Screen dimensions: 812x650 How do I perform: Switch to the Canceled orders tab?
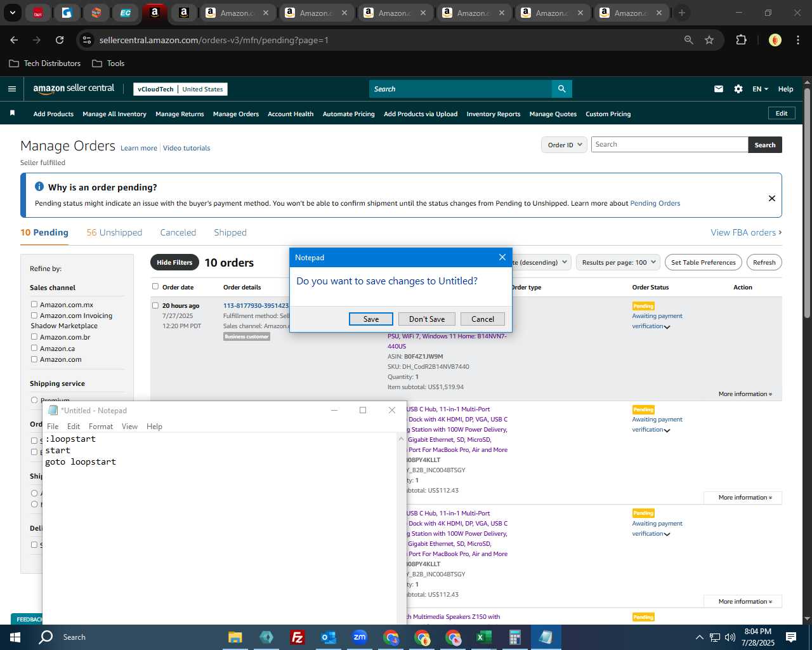[178, 232]
